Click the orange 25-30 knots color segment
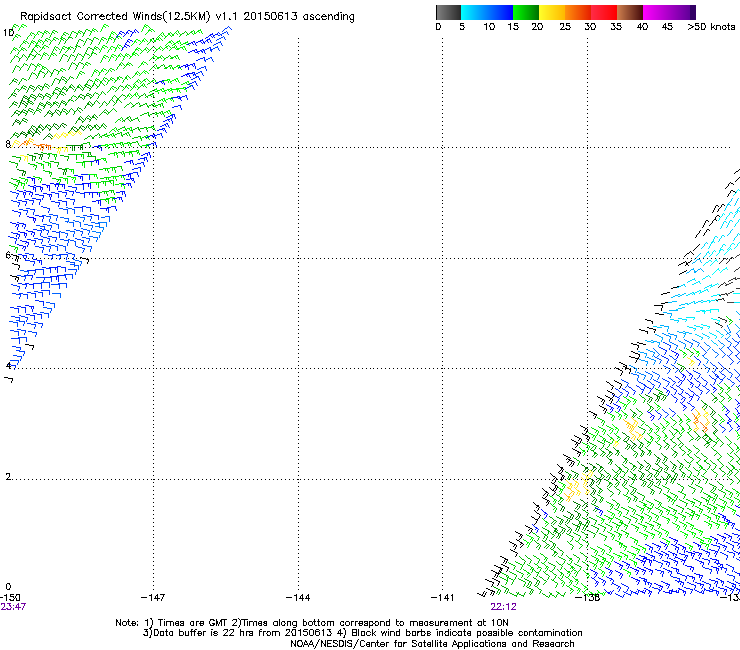This screenshot has height=650, width=740. coord(578,12)
